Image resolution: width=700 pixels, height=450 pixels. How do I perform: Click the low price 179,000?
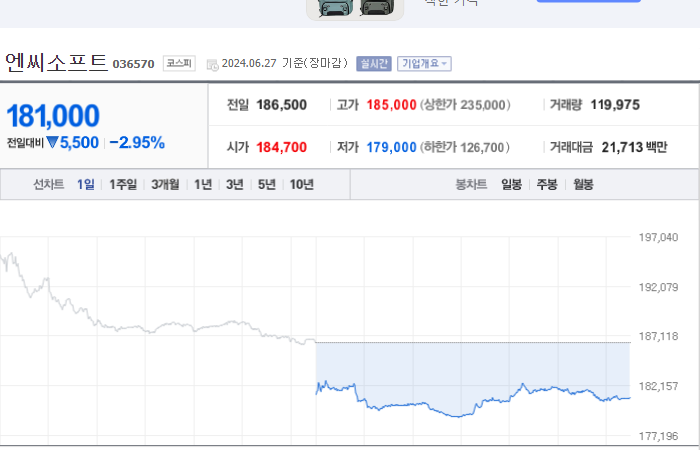coord(392,147)
